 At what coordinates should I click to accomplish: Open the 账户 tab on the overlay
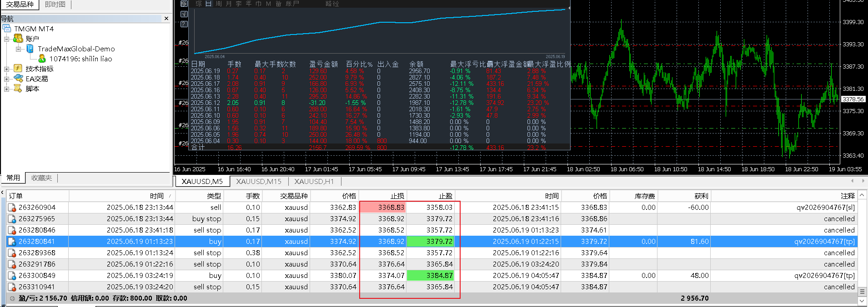[292, 4]
